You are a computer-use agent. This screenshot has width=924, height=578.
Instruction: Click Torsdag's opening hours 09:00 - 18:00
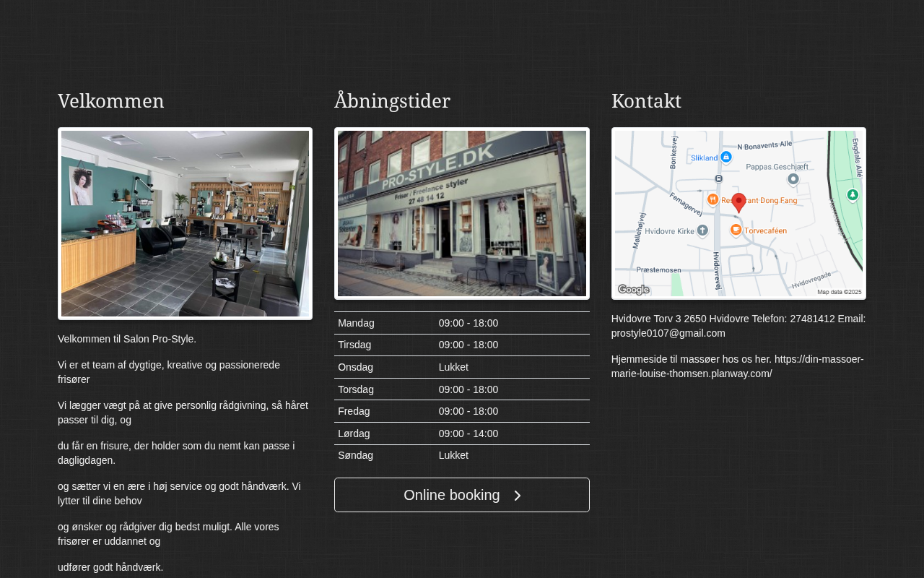tap(468, 389)
